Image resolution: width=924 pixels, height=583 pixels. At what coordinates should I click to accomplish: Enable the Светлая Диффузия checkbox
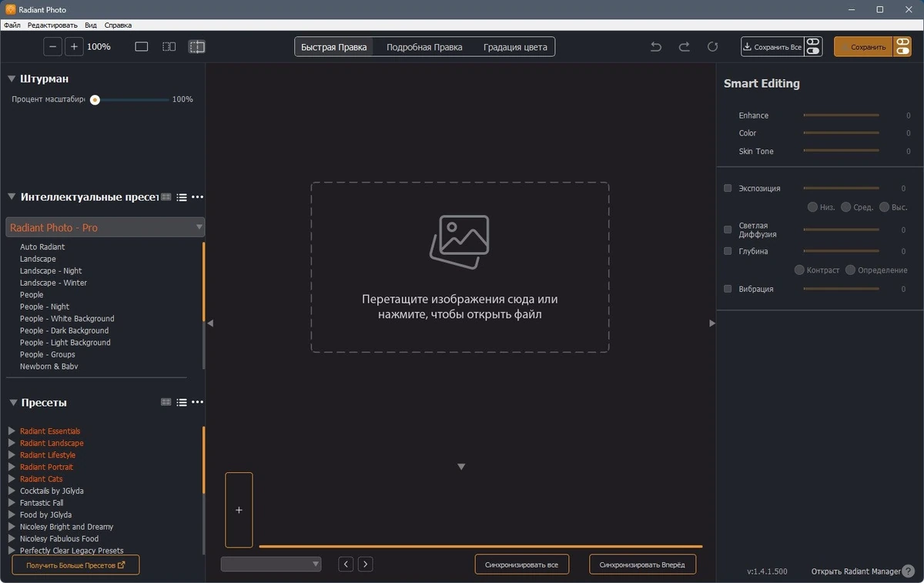728,230
